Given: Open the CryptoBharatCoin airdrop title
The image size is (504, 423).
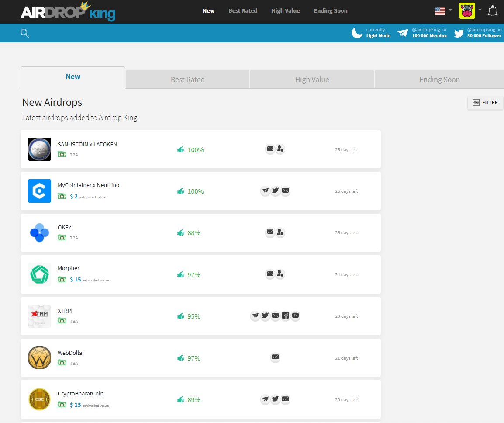Looking at the screenshot, I should point(80,393).
